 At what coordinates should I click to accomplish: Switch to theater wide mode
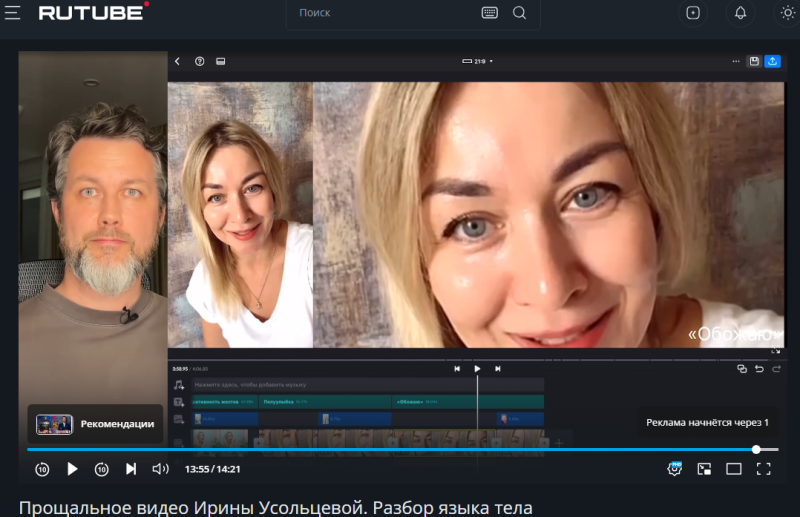click(x=733, y=469)
